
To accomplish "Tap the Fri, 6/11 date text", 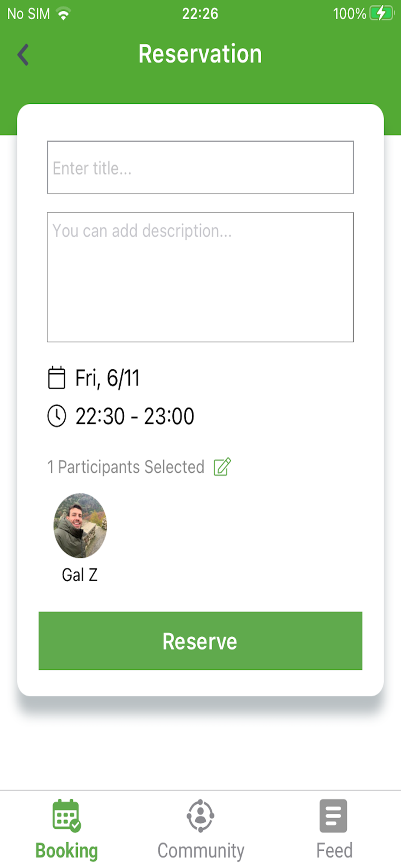I will (108, 378).
